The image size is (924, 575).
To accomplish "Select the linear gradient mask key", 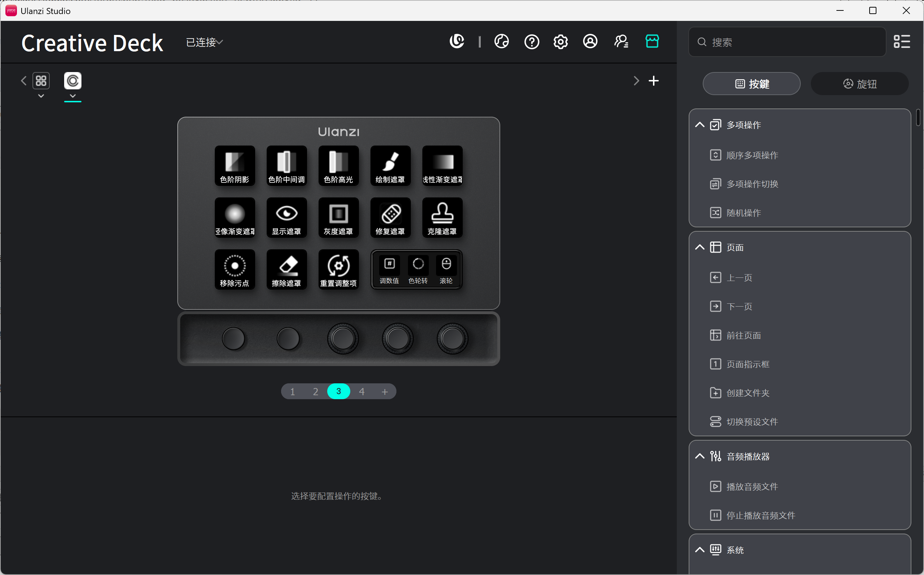I will 442,165.
